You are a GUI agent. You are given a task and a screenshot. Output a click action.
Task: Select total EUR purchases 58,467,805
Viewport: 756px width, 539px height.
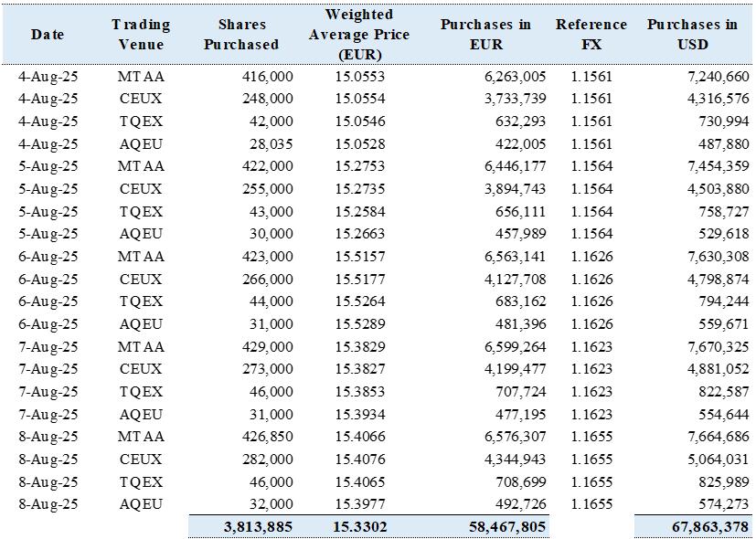(x=501, y=527)
